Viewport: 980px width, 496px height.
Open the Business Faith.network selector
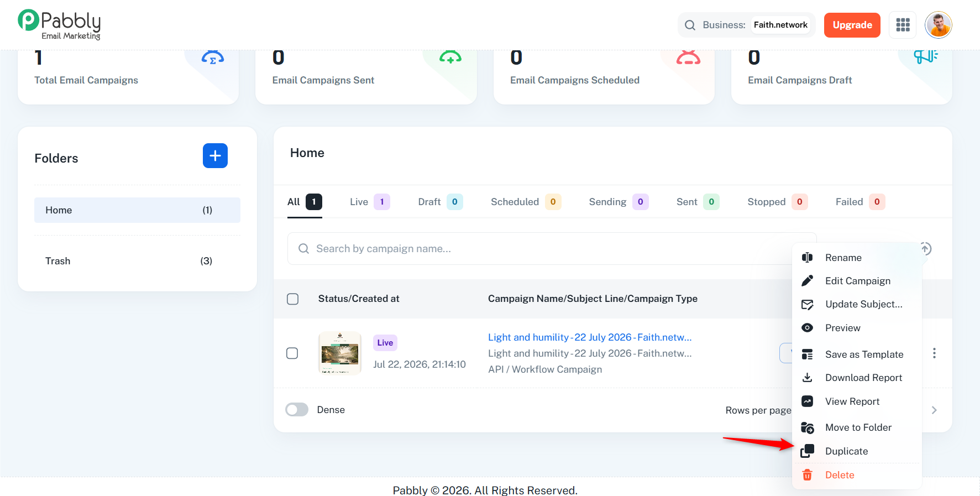click(747, 25)
